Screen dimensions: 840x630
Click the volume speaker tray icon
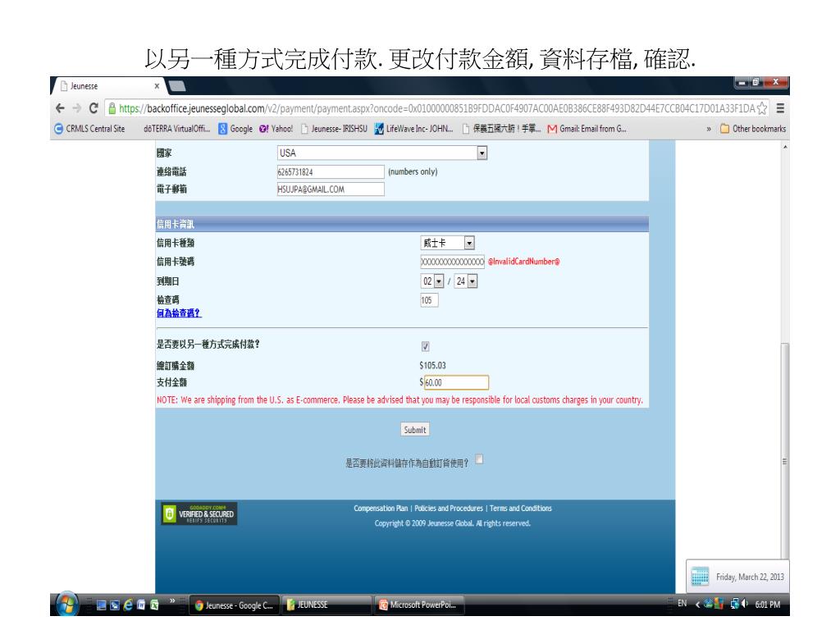745,604
